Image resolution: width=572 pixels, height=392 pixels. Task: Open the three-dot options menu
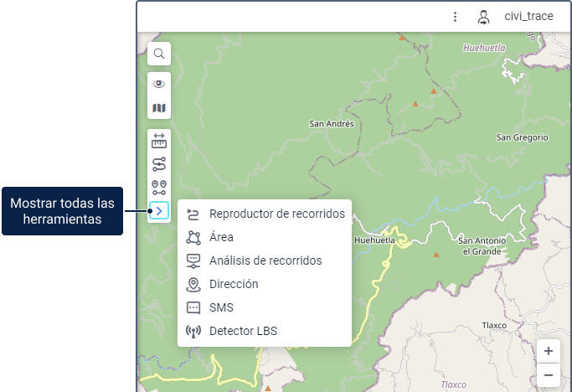455,17
